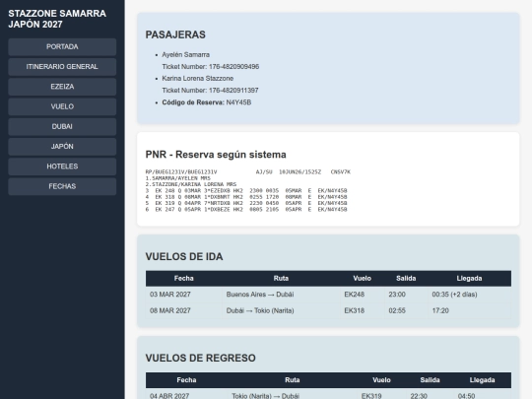Open the VUELO section
Screen dimensions: 532x399
pyautogui.click(x=62, y=106)
